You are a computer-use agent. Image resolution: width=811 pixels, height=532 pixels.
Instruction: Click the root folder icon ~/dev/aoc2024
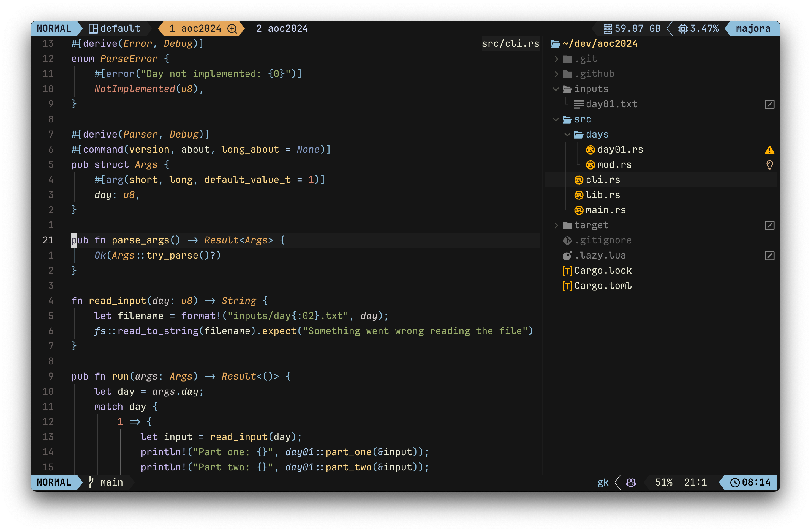click(556, 44)
